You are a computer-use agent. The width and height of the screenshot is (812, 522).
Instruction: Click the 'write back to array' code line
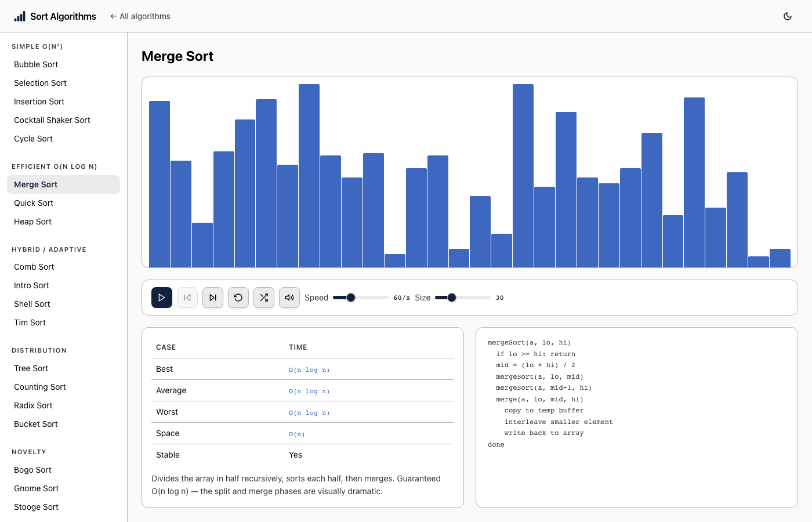tap(544, 433)
